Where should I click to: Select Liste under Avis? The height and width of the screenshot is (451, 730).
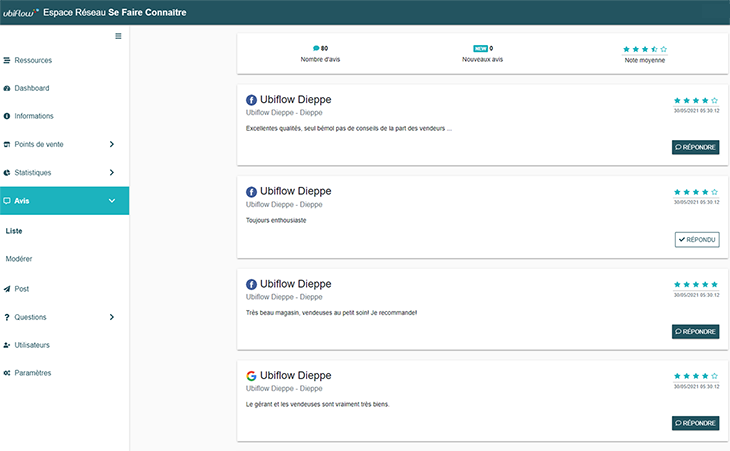pos(14,231)
